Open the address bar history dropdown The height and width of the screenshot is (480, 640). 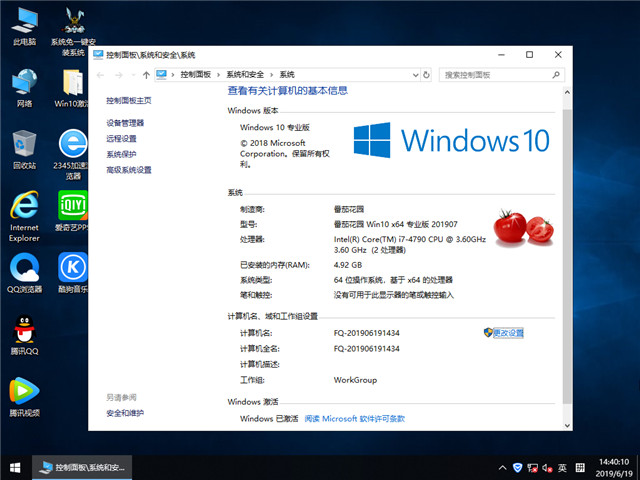click(416, 75)
